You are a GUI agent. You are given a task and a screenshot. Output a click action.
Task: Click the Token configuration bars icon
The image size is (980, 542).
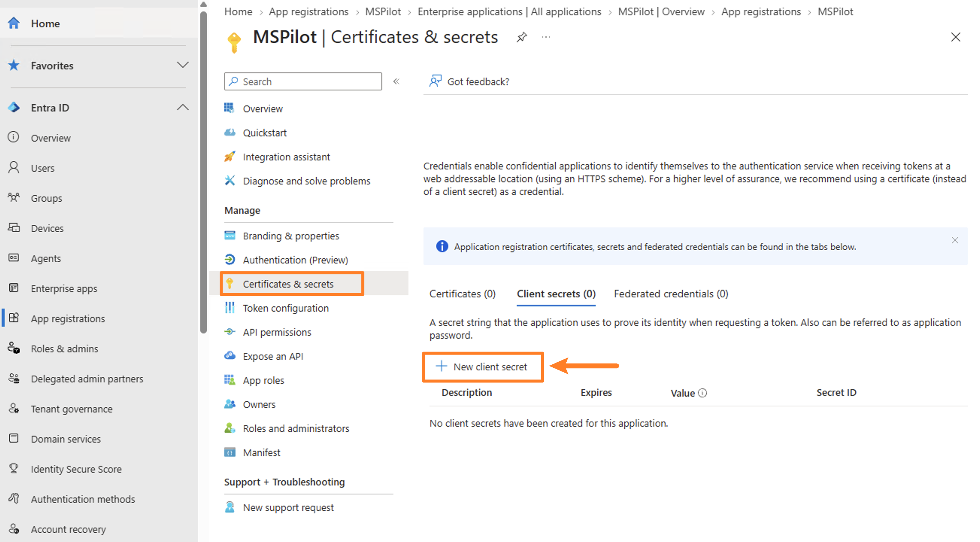pos(230,308)
